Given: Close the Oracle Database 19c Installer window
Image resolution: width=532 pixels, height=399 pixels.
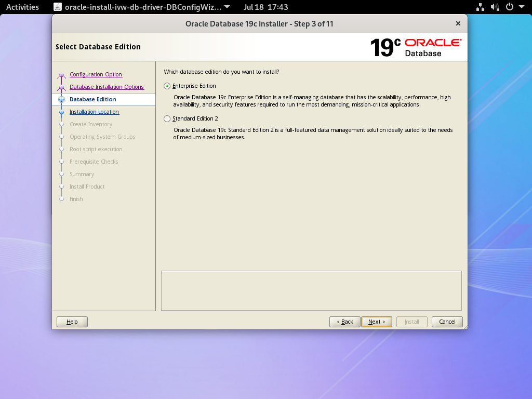Looking at the screenshot, I should tap(458, 23).
